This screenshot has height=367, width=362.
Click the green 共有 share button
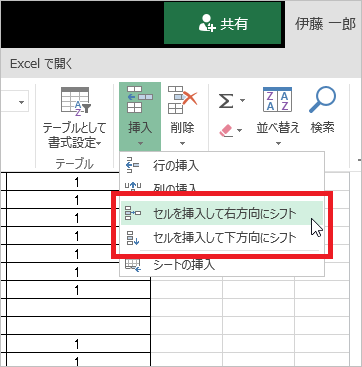click(x=223, y=24)
